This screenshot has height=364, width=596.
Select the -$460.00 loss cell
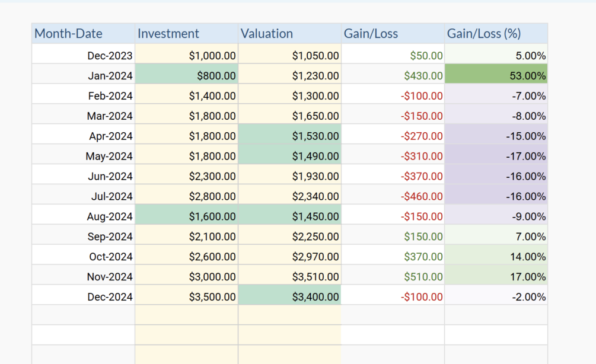click(x=393, y=197)
